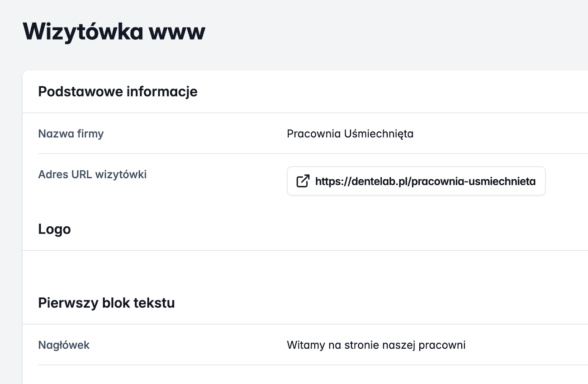This screenshot has width=588, height=384.
Task: Click blank space right of the page title
Action: click(x=384, y=32)
